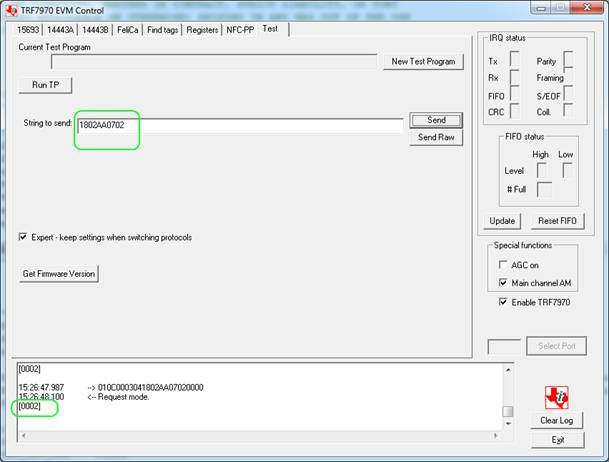
Task: Click the String to send input field
Action: click(240, 125)
